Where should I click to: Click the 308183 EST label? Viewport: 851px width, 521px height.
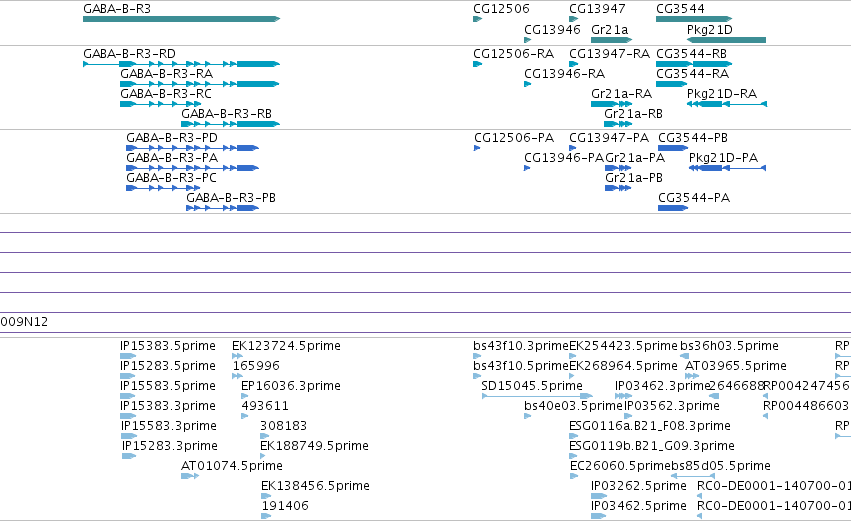coord(283,426)
